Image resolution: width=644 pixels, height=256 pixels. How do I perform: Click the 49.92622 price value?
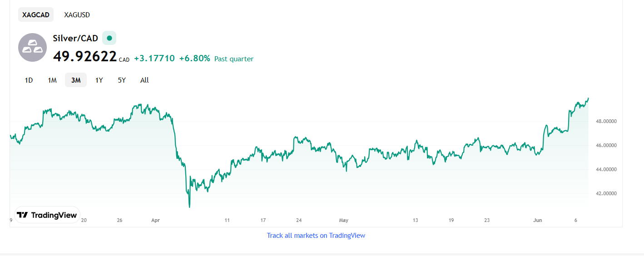pos(85,57)
